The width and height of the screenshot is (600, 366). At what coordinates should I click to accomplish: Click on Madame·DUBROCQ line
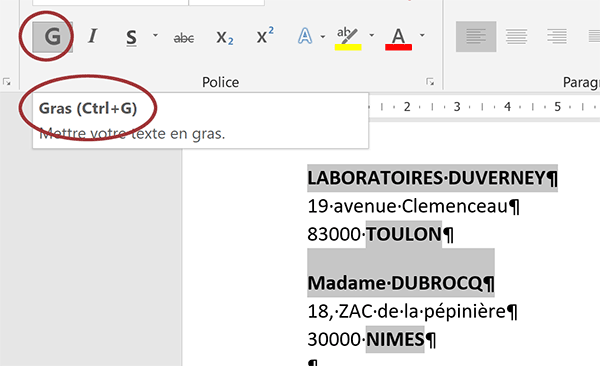(401, 283)
